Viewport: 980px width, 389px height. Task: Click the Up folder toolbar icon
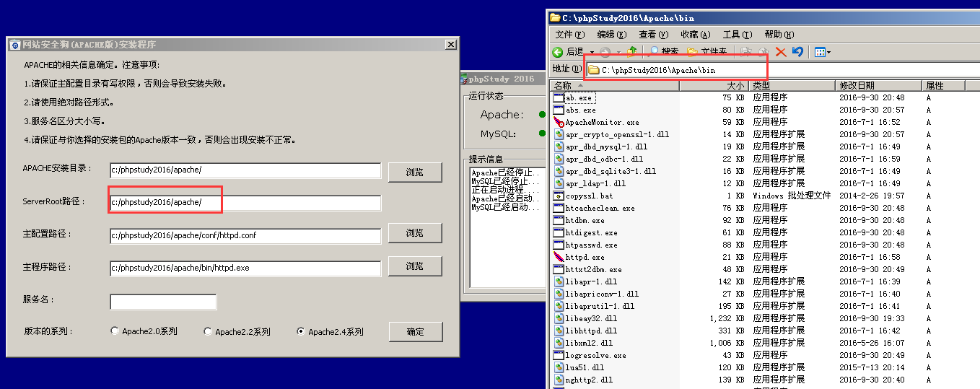click(x=632, y=52)
